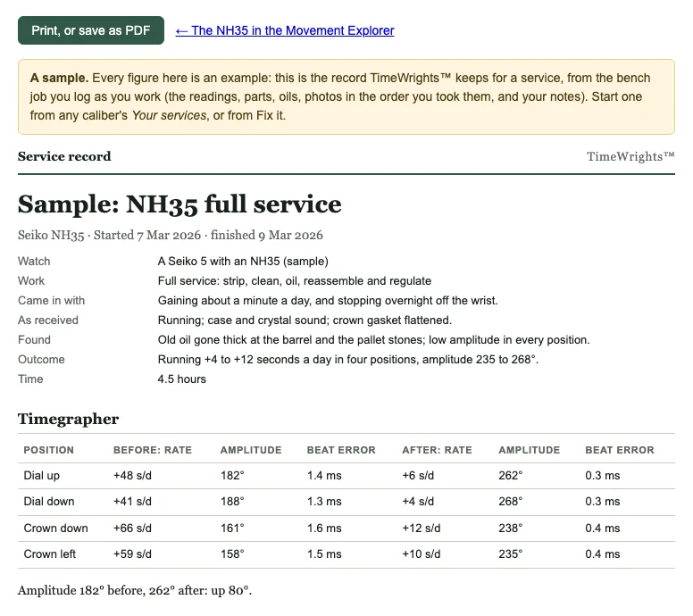The image size is (693, 616).
Task: Click the 'Crown down' row label
Action: pyautogui.click(x=55, y=528)
